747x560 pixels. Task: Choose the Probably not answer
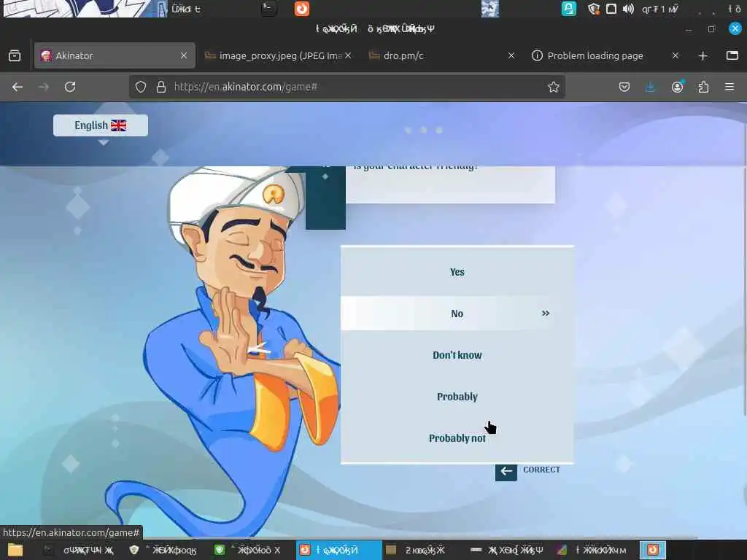tap(457, 438)
